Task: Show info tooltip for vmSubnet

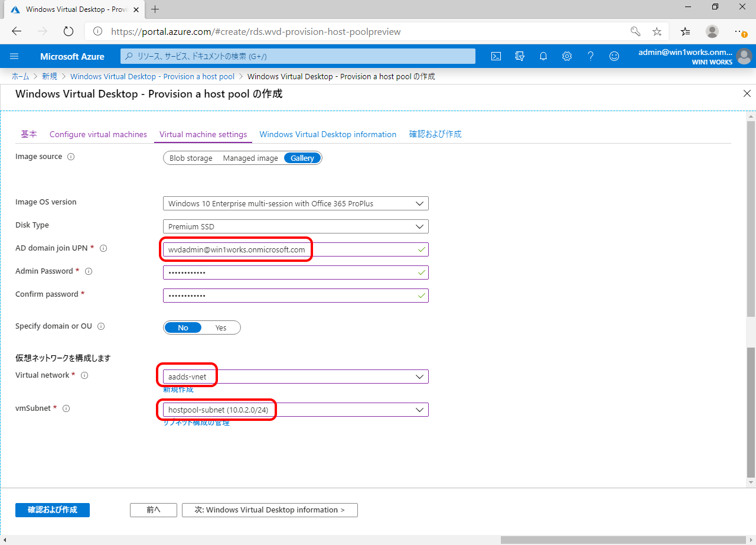Action: (x=66, y=408)
